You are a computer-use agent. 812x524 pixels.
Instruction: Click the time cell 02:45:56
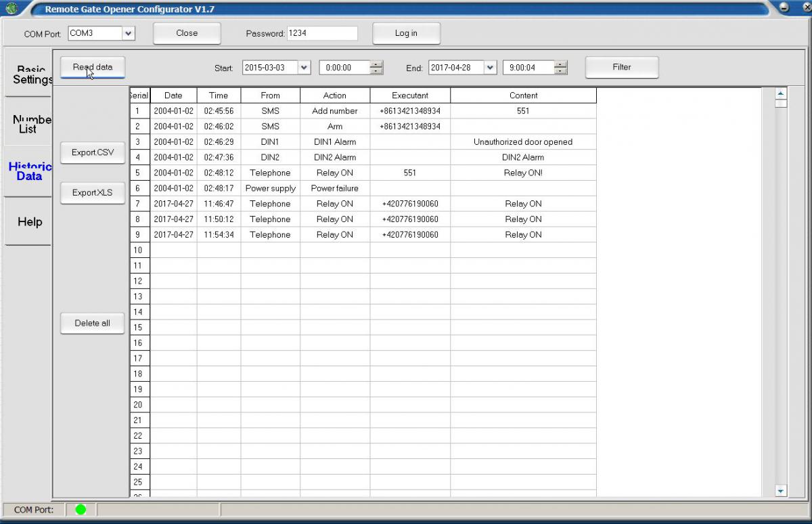219,111
